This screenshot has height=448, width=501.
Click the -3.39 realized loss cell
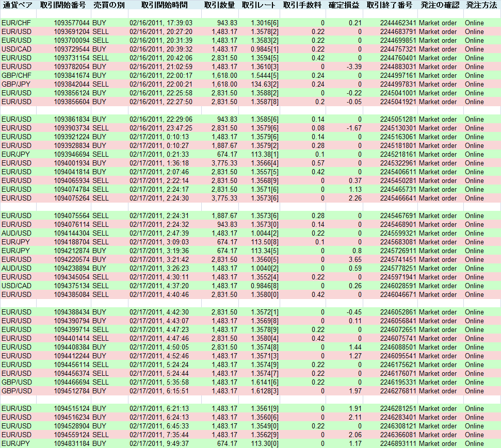pos(353,67)
